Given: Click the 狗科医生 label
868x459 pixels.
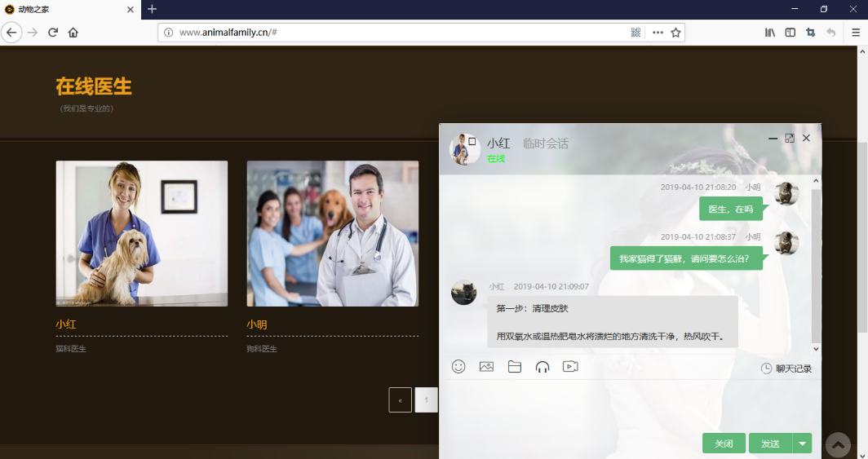Looking at the screenshot, I should click(262, 349).
